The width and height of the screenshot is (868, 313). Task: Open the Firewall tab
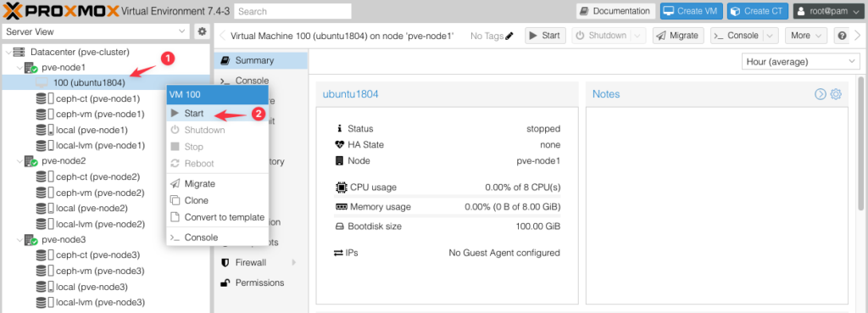click(260, 262)
